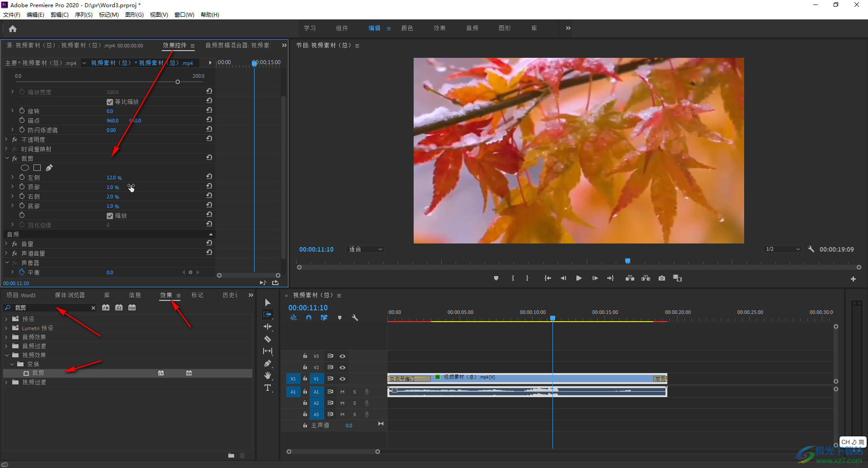Open the Markers panel tab

pyautogui.click(x=197, y=295)
